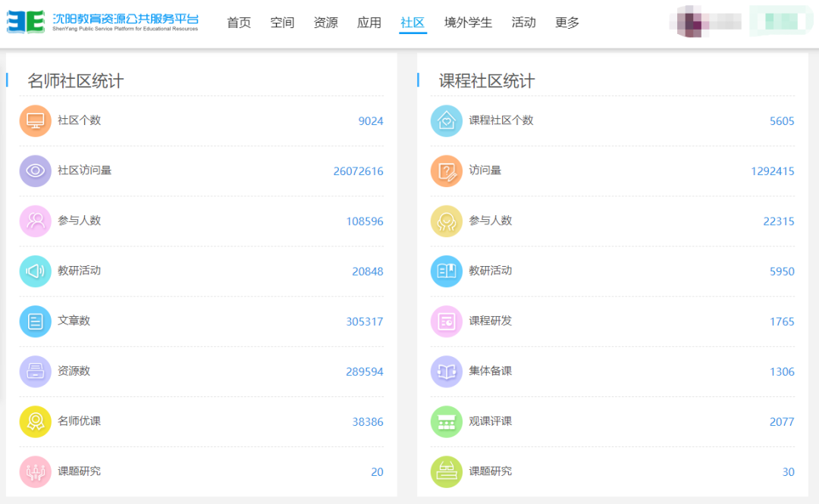This screenshot has height=504, width=819.
Task: Open the 境外学生 menu item
Action: [468, 23]
